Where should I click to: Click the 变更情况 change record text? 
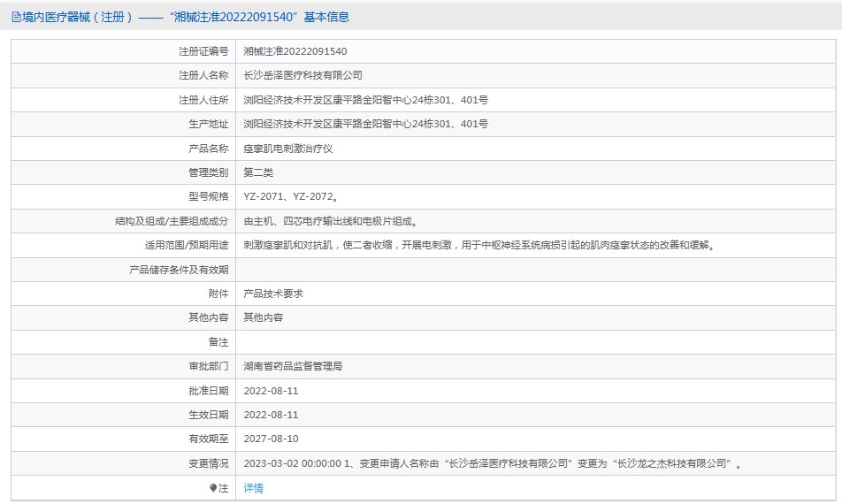pyautogui.click(x=493, y=463)
